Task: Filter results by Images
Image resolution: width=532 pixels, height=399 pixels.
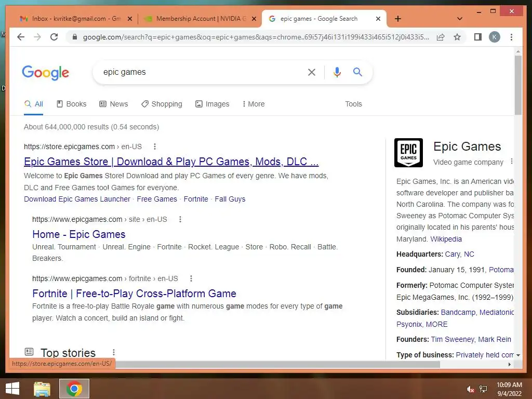Action: tap(212, 104)
